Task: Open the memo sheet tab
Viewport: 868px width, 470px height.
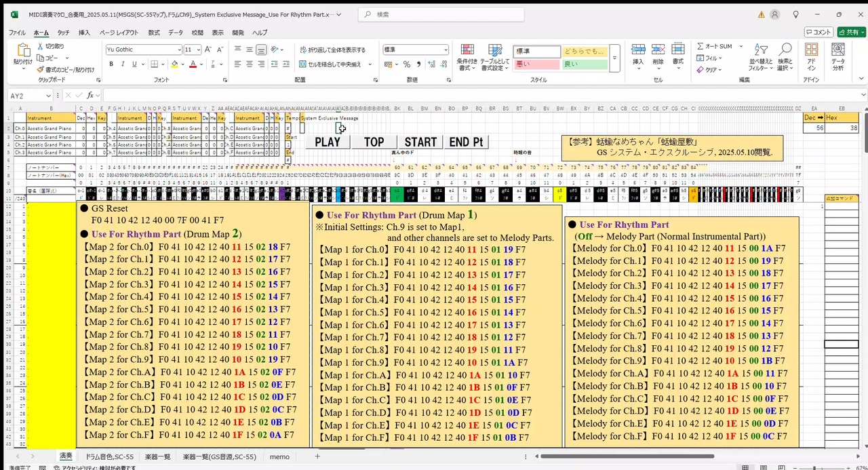Action: (x=279, y=456)
